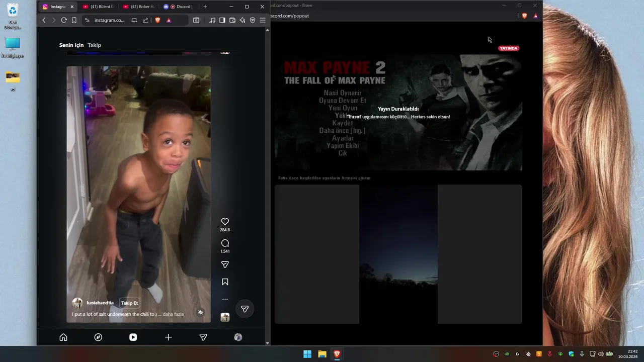Reload the Instagram page

[x=64, y=20]
